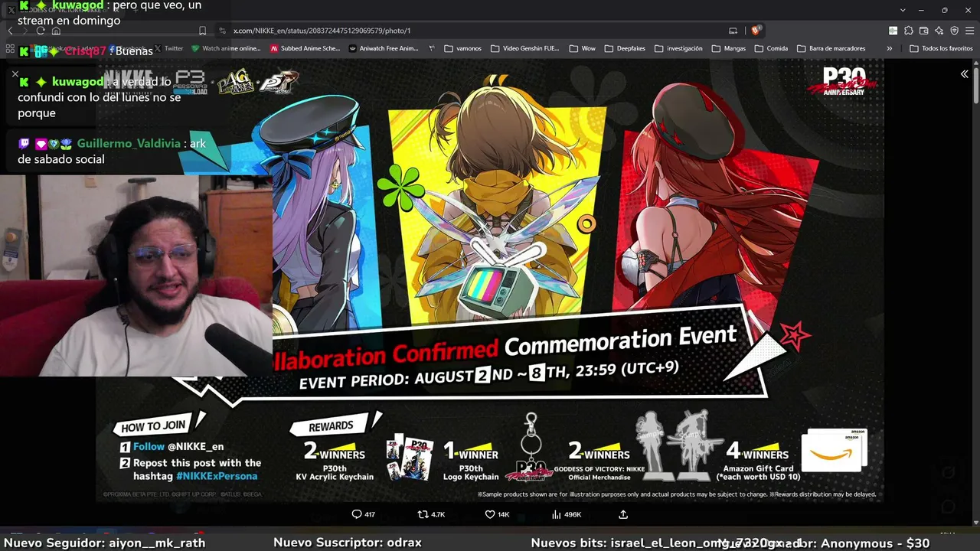980x551 pixels.
Task: Open the Subbed Anime Sche... bookmark
Action: [x=305, y=48]
